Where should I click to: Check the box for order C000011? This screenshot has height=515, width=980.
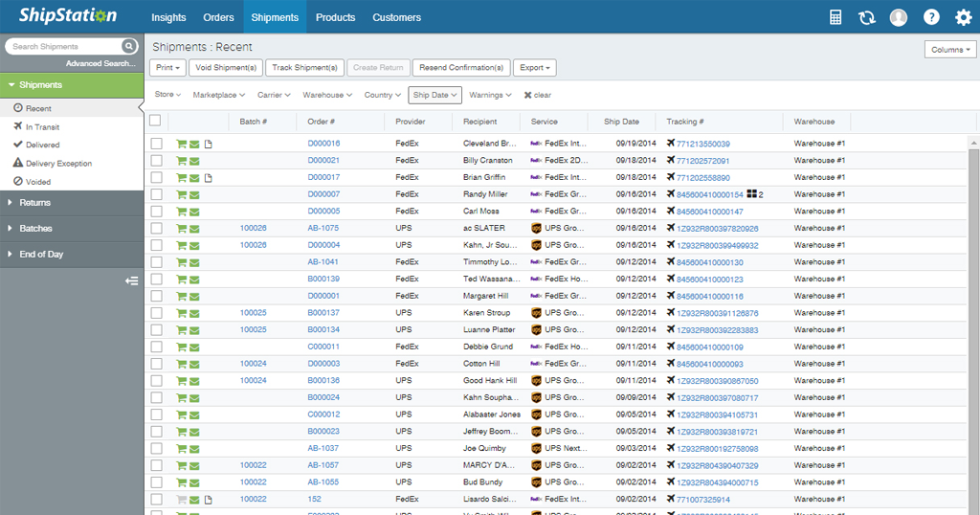pyautogui.click(x=156, y=347)
